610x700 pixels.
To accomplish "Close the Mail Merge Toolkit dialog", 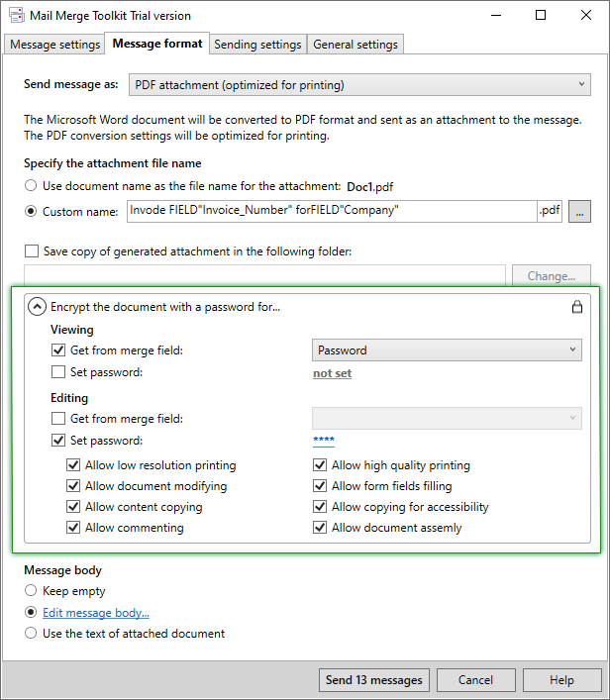I will pyautogui.click(x=586, y=15).
